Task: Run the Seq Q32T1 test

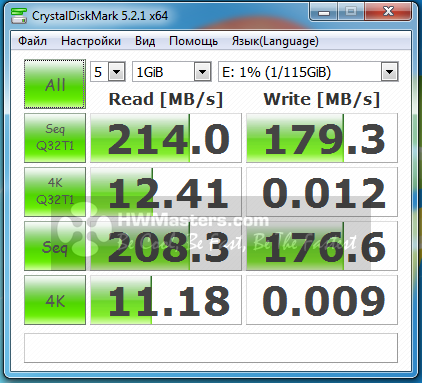Action: 55,138
